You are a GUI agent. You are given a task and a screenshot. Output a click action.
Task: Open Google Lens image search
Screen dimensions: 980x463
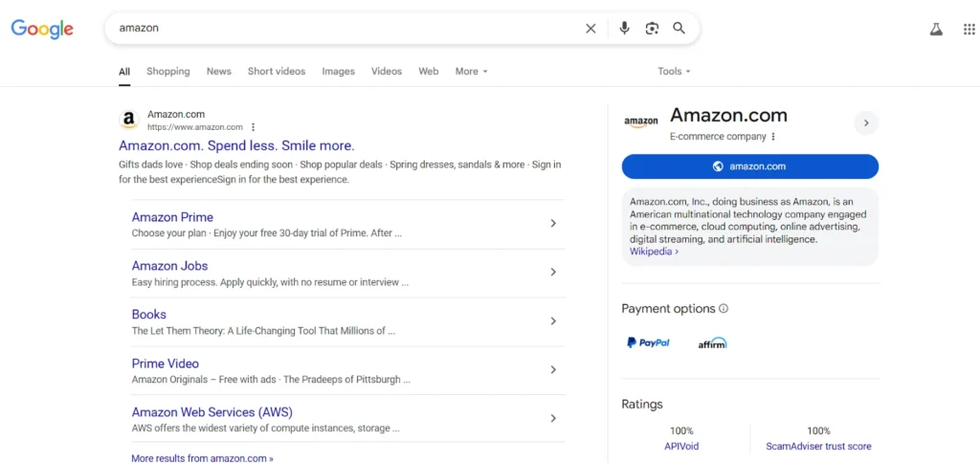click(x=652, y=29)
